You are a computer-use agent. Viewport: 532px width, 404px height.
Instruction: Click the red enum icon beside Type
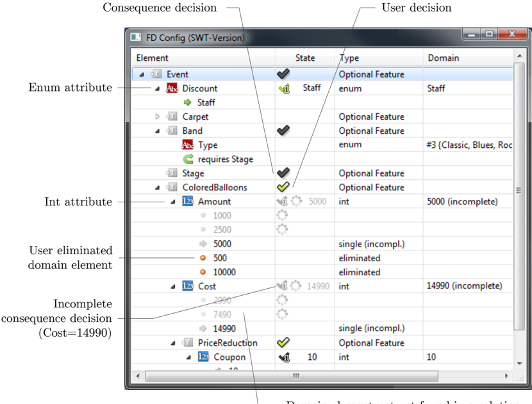click(x=188, y=145)
